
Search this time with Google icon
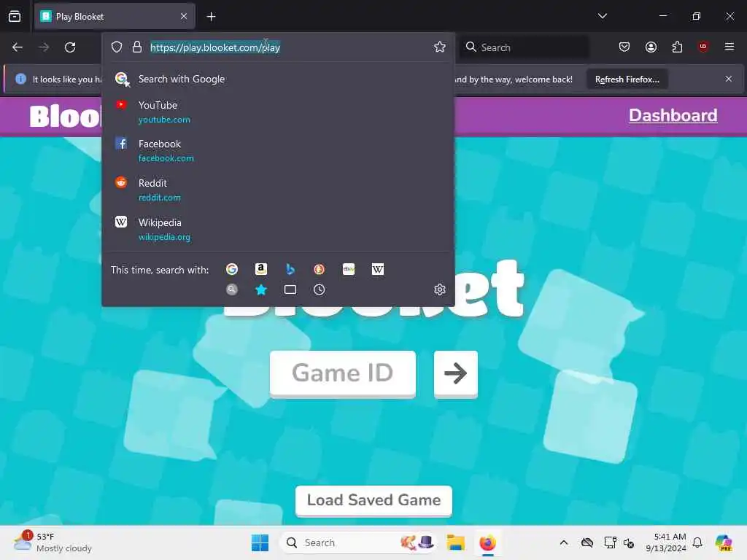tap(231, 270)
